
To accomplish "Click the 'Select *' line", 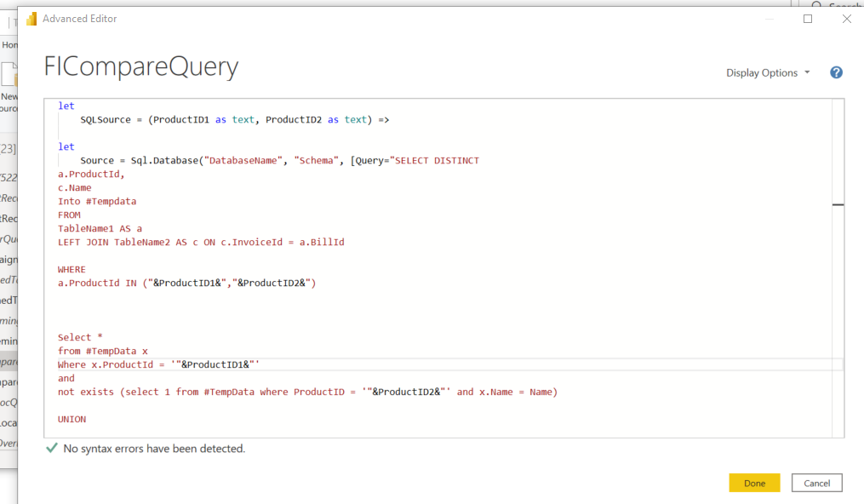I will click(81, 337).
